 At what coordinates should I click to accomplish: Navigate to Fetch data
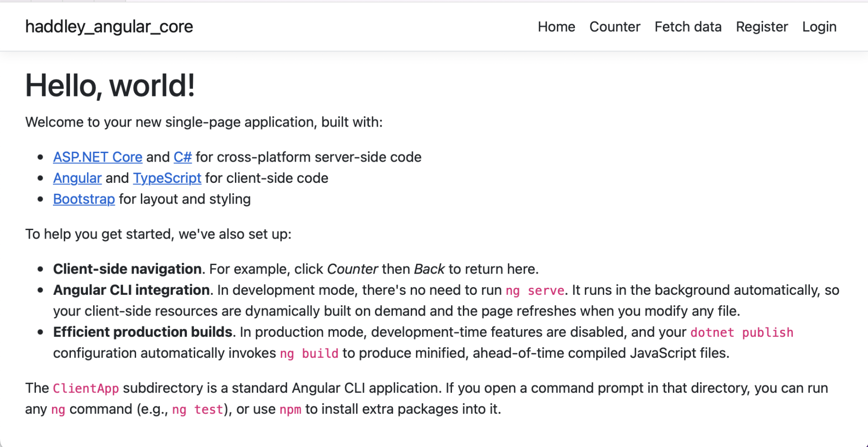[688, 27]
